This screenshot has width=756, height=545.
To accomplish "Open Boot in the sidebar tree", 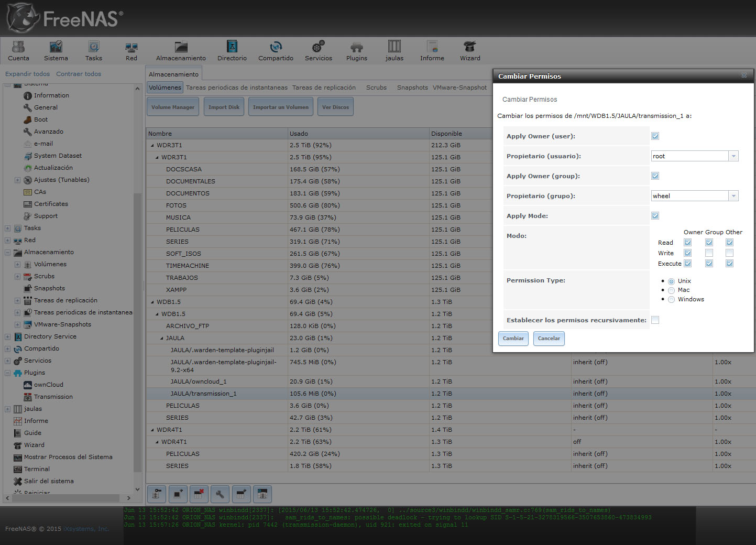I will [x=41, y=119].
